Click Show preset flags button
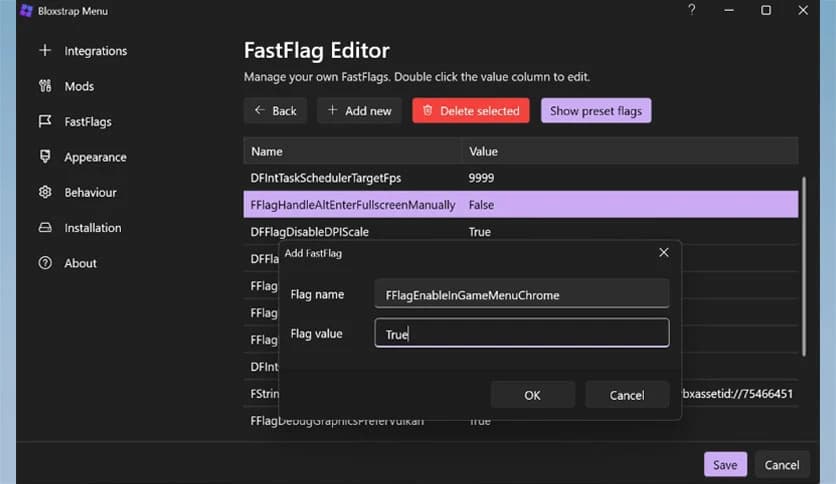836x484 pixels. coord(595,111)
